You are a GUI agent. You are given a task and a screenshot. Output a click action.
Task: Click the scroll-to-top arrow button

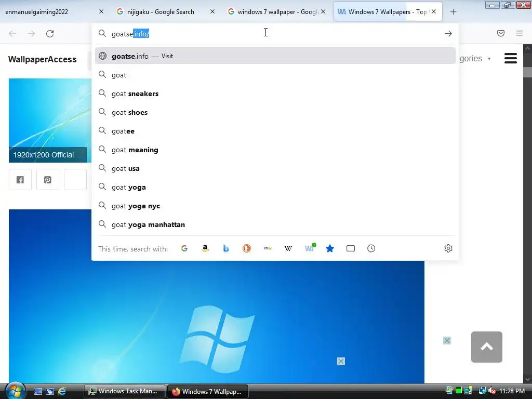point(486,347)
